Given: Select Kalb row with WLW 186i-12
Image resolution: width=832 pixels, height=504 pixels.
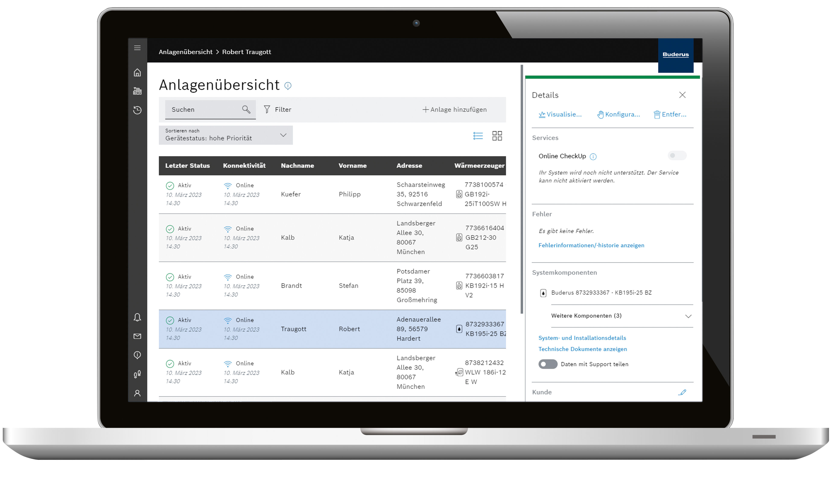Looking at the screenshot, I should click(332, 372).
